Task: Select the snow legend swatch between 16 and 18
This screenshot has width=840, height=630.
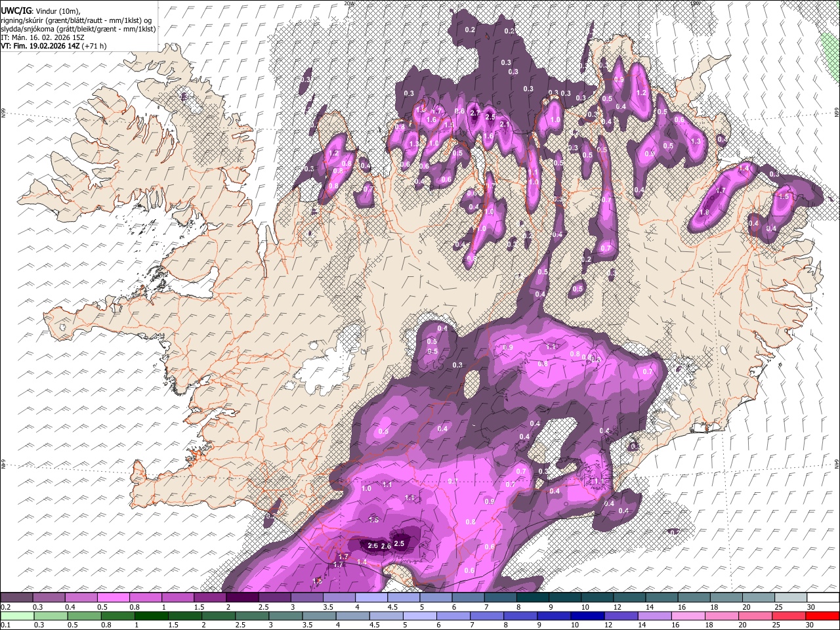Action: tap(694, 597)
